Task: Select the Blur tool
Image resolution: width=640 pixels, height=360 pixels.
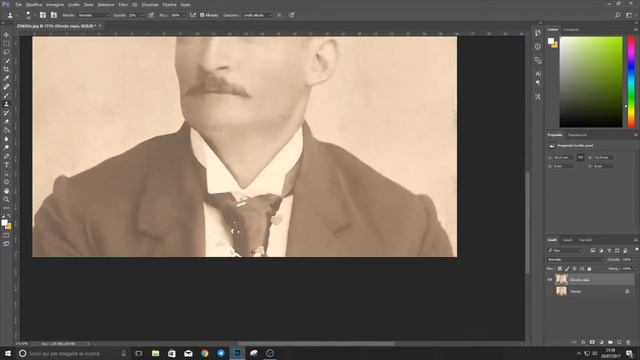Action: pos(6,139)
